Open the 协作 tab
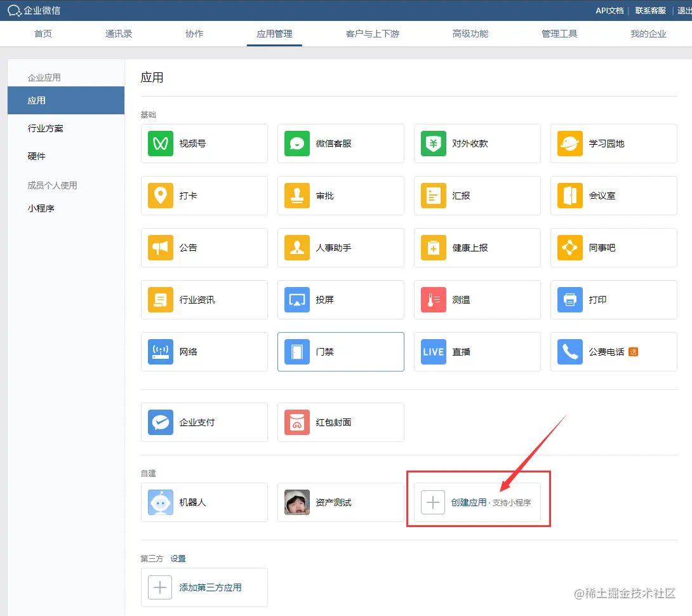 click(x=194, y=34)
